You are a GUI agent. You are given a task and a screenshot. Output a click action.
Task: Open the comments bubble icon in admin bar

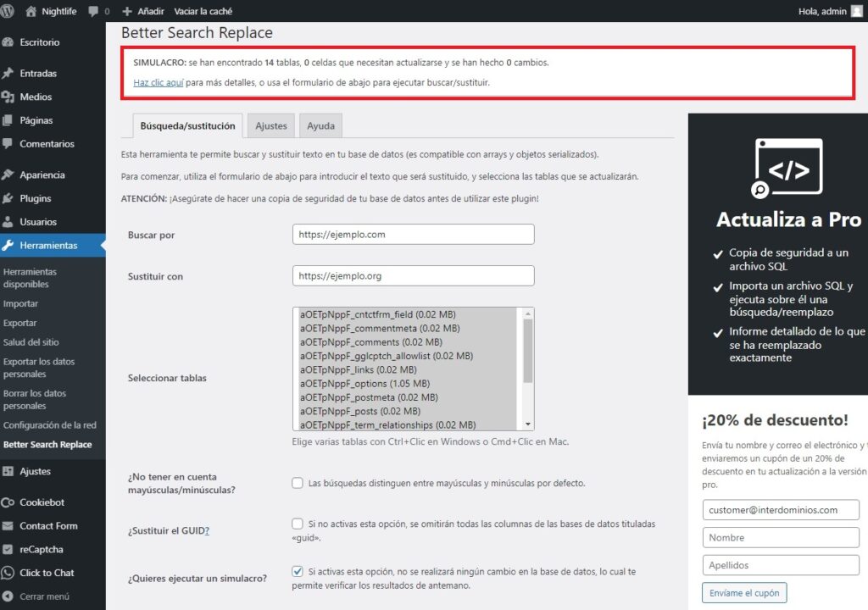click(93, 11)
